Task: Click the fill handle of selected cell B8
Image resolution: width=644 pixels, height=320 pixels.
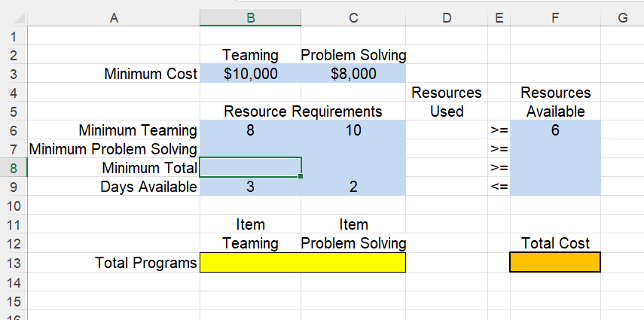Action: click(x=301, y=176)
